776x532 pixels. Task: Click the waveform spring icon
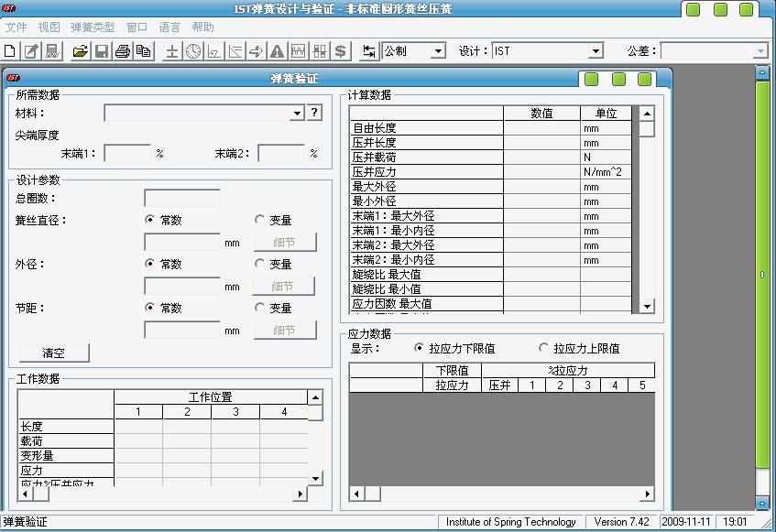coord(299,51)
